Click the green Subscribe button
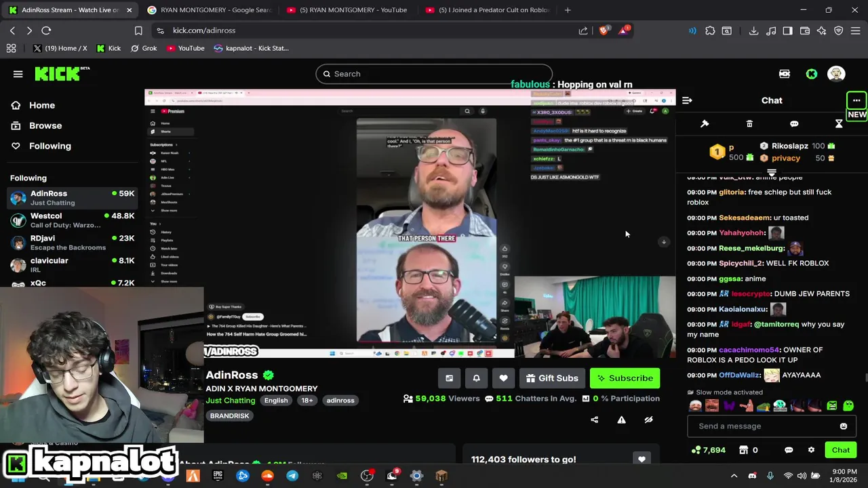This screenshot has height=488, width=868. pyautogui.click(x=625, y=378)
